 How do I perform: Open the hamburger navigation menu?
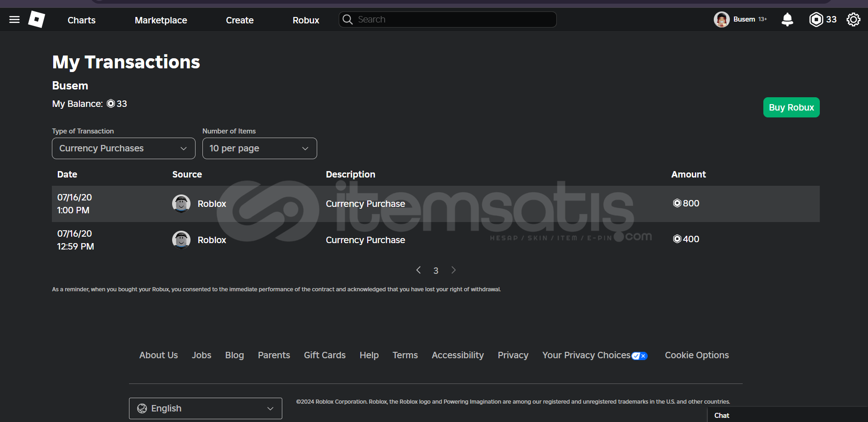pyautogui.click(x=14, y=20)
